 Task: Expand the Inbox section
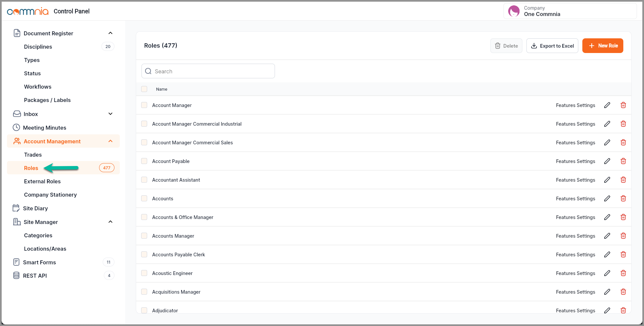click(110, 114)
